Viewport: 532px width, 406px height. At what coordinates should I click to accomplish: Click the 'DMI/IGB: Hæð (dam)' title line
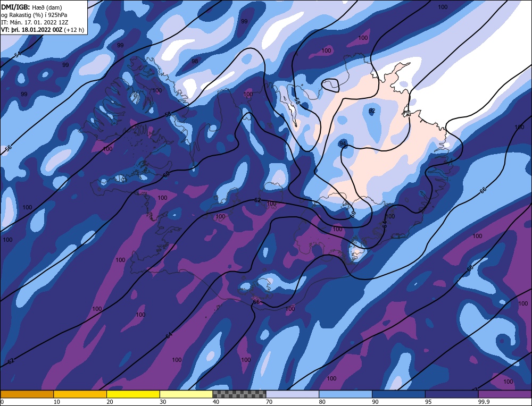pos(31,7)
